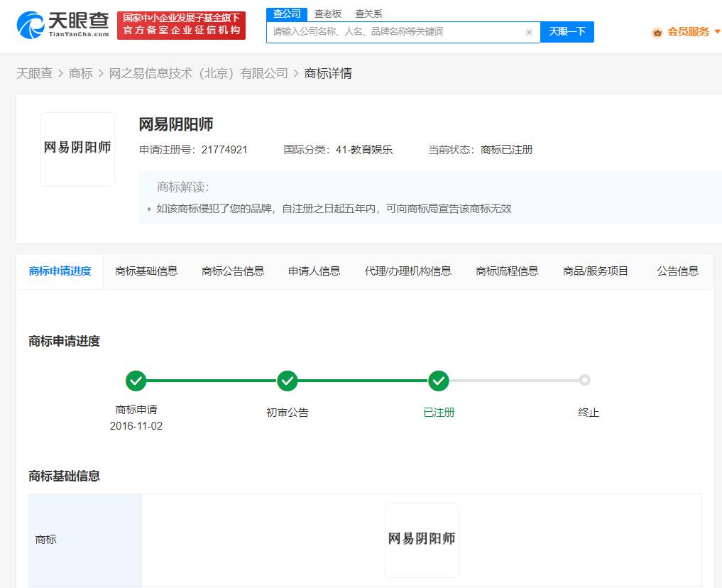Click the 商标解读 heading
This screenshot has width=722, height=588.
click(x=182, y=187)
